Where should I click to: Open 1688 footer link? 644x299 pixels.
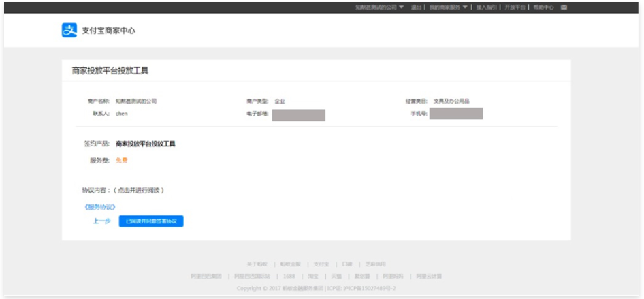point(289,277)
